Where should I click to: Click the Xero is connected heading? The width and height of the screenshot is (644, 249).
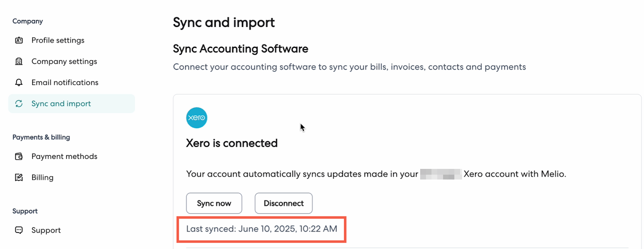232,143
